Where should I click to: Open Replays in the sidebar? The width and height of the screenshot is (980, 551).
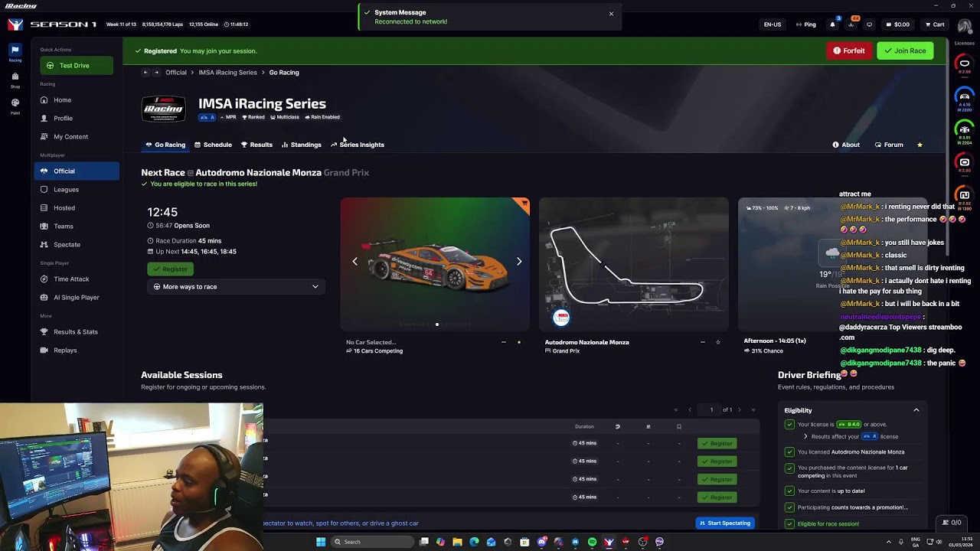pyautogui.click(x=65, y=350)
